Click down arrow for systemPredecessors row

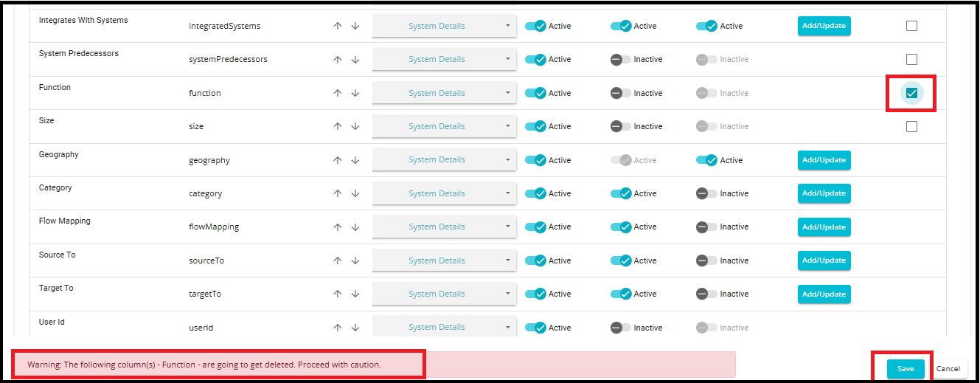355,59
